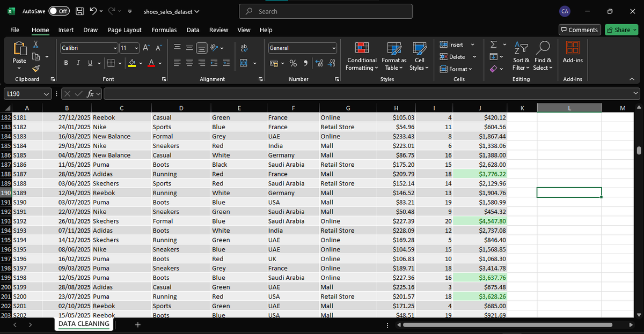Image resolution: width=644 pixels, height=334 pixels.
Task: Click the Copy icon in Clipboard
Action: (x=36, y=57)
